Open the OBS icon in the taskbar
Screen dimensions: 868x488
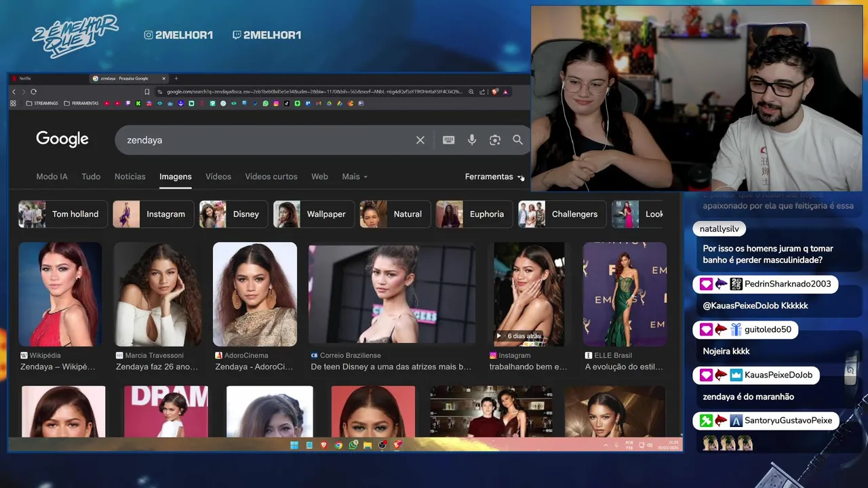coord(382,445)
